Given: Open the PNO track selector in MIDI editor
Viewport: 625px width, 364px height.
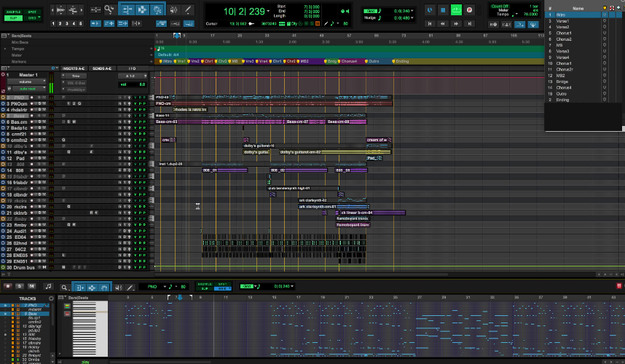Looking at the screenshot, I should pyautogui.click(x=155, y=286).
